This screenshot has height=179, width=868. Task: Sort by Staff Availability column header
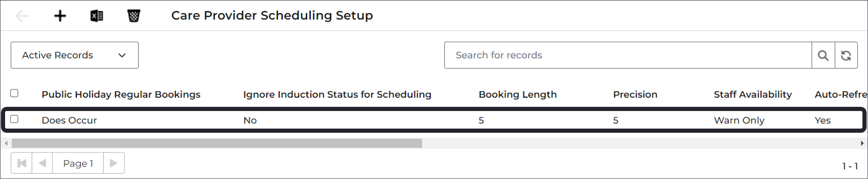tap(753, 94)
